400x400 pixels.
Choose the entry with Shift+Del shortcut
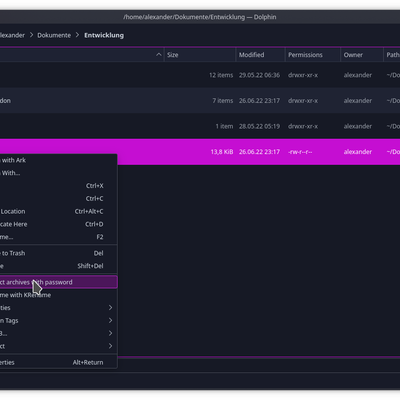[x=58, y=266]
